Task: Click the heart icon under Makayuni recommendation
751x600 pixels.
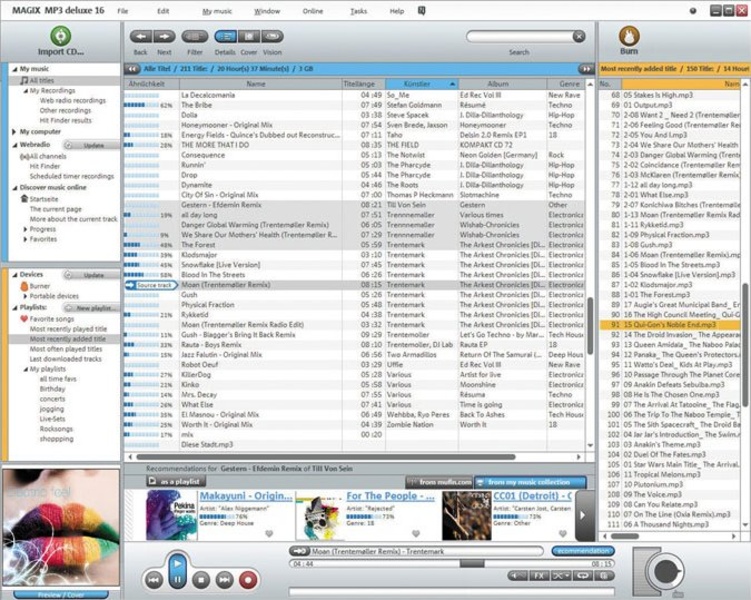Action: (x=269, y=533)
